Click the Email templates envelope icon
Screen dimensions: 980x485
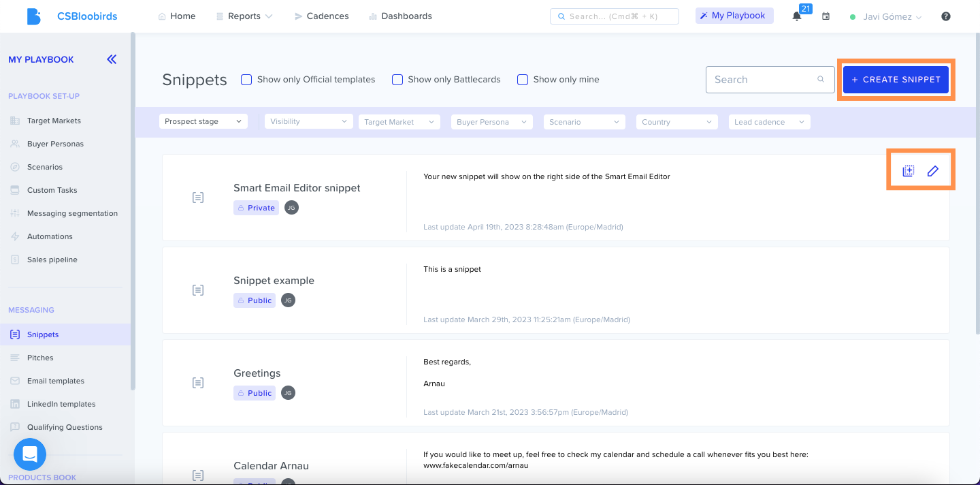point(15,381)
